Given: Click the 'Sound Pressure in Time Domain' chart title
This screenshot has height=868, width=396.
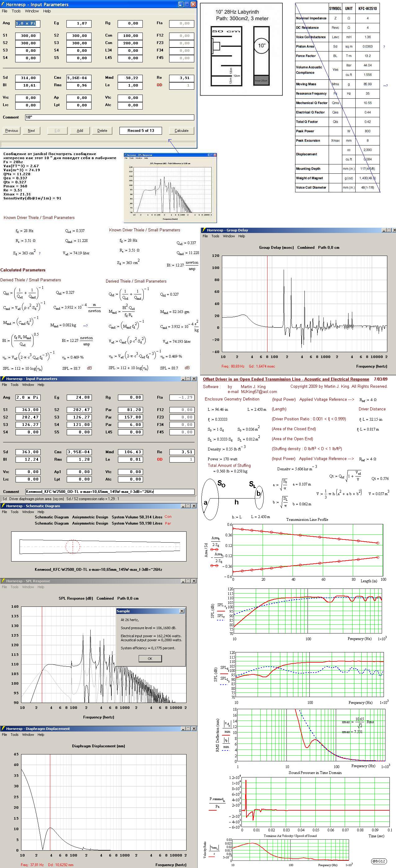Looking at the screenshot, I should click(315, 773).
